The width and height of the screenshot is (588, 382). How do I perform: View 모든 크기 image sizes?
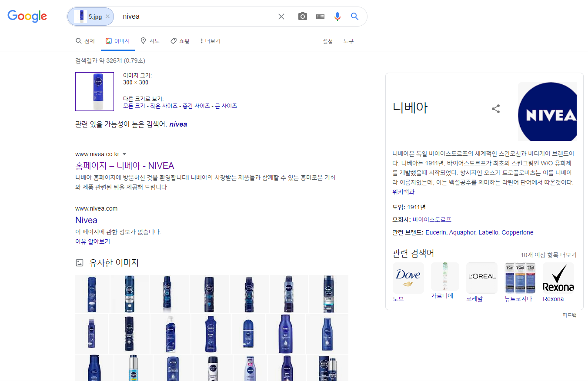[134, 106]
